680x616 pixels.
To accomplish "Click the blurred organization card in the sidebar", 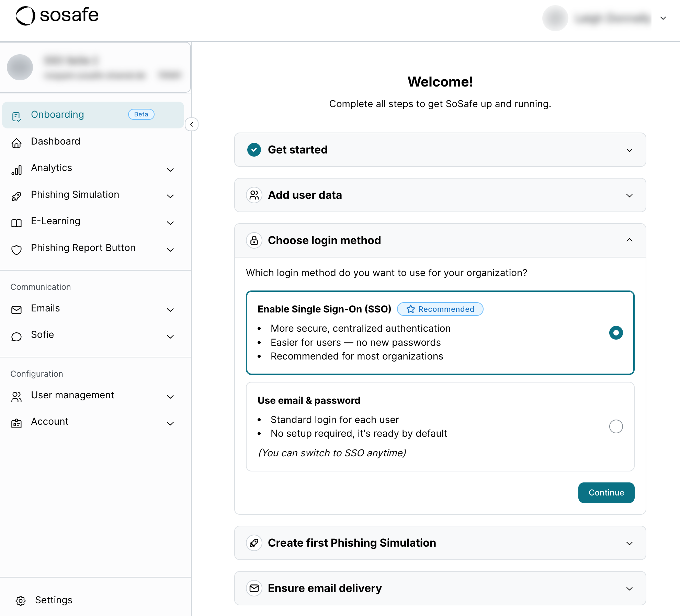I will tap(95, 67).
